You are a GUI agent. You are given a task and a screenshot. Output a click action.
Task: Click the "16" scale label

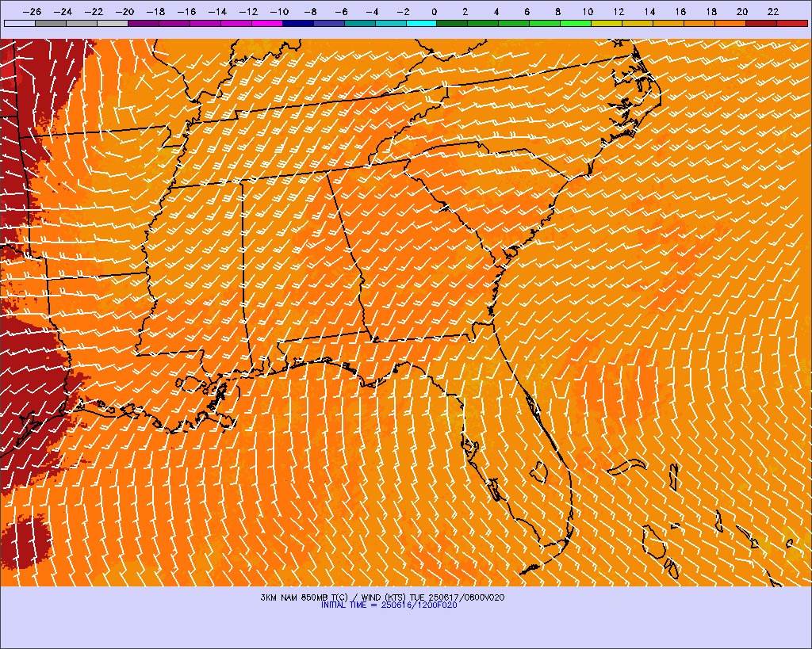[680, 12]
